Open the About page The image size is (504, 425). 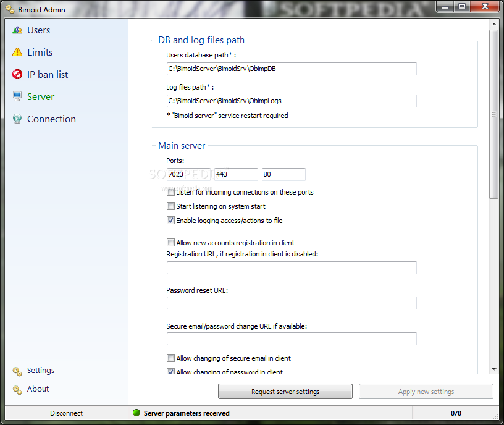click(38, 389)
